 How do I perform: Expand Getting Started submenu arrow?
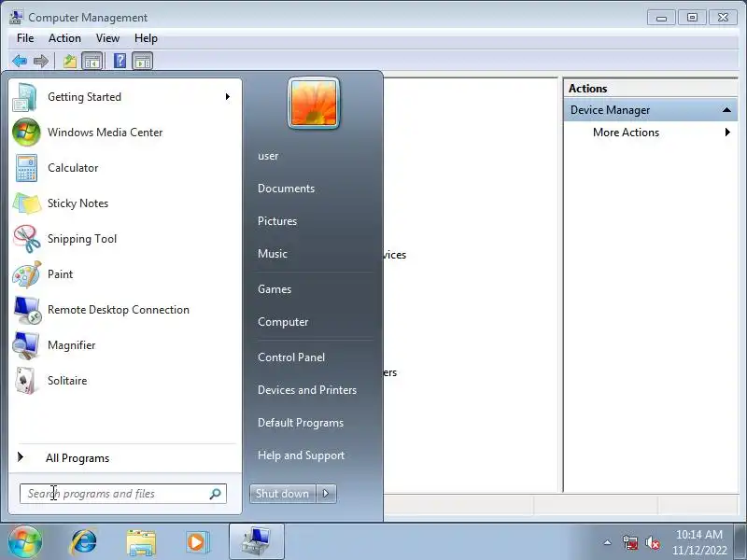(x=228, y=97)
